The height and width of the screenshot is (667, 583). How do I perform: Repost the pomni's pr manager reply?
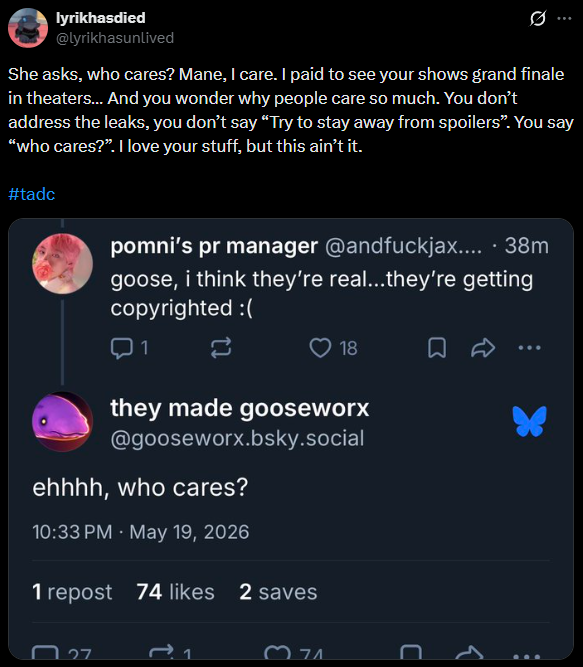[x=221, y=348]
